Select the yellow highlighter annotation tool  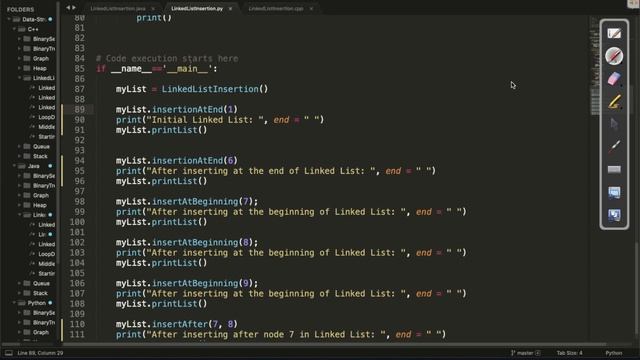614,102
